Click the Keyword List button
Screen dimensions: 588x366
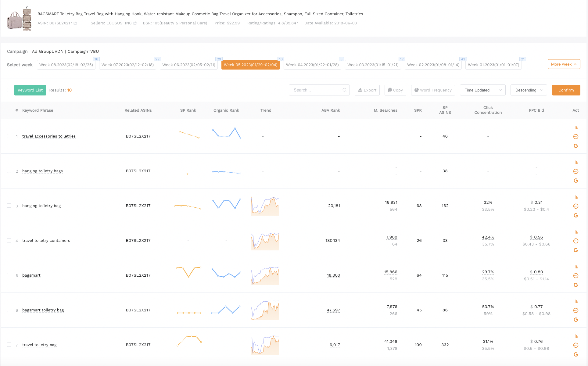pos(30,90)
